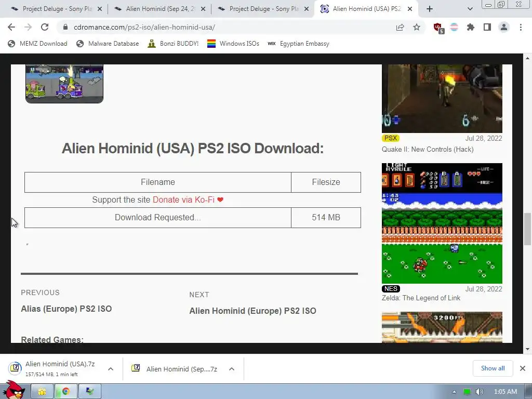Open File Explorer taskbar icon
Viewport: 532px width, 399px height.
click(42, 392)
